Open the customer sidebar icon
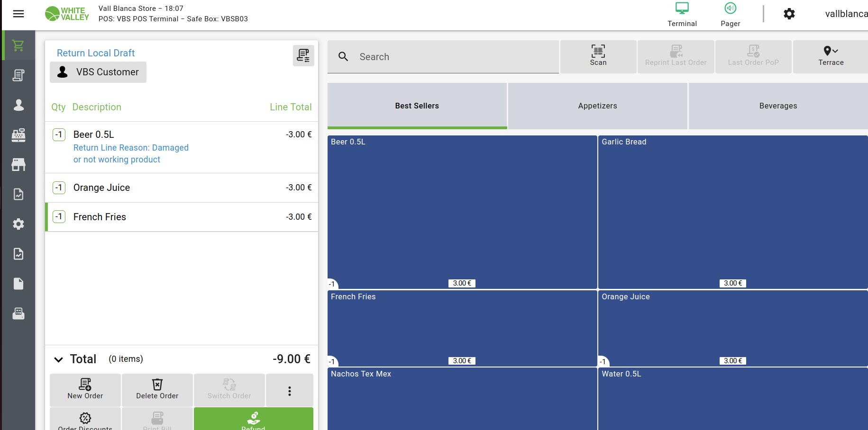The width and height of the screenshot is (868, 430). point(18,105)
